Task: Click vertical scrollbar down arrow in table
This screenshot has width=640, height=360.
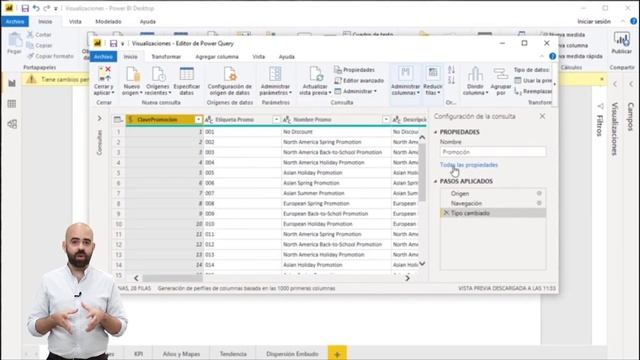Action: point(422,264)
